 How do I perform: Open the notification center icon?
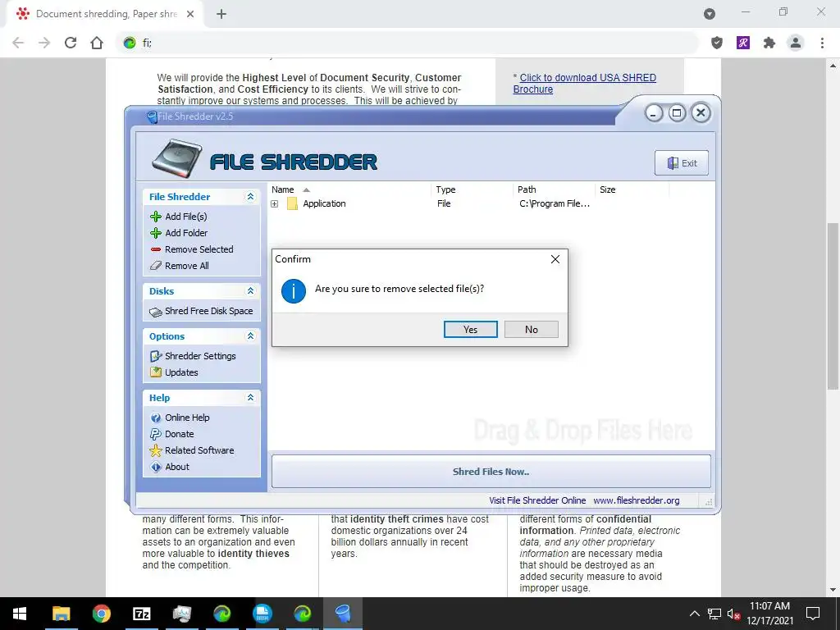point(813,614)
